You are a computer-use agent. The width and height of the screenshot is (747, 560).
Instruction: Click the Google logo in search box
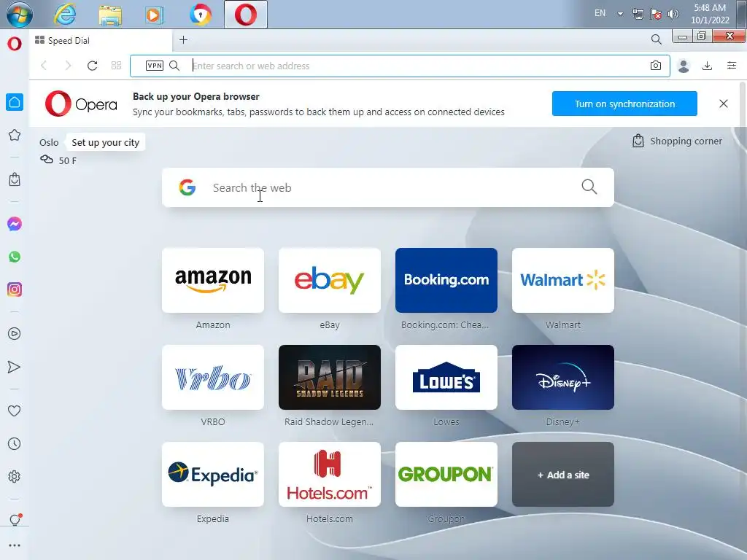pos(187,187)
